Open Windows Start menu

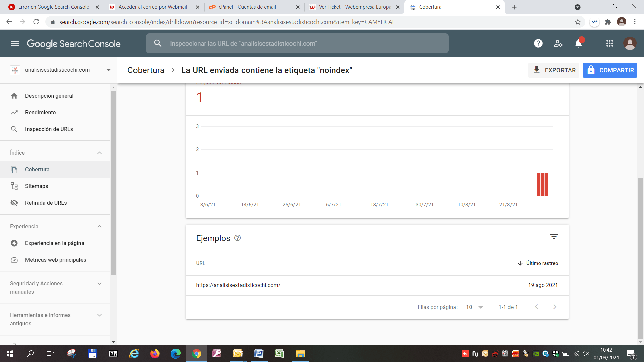tap(10, 354)
